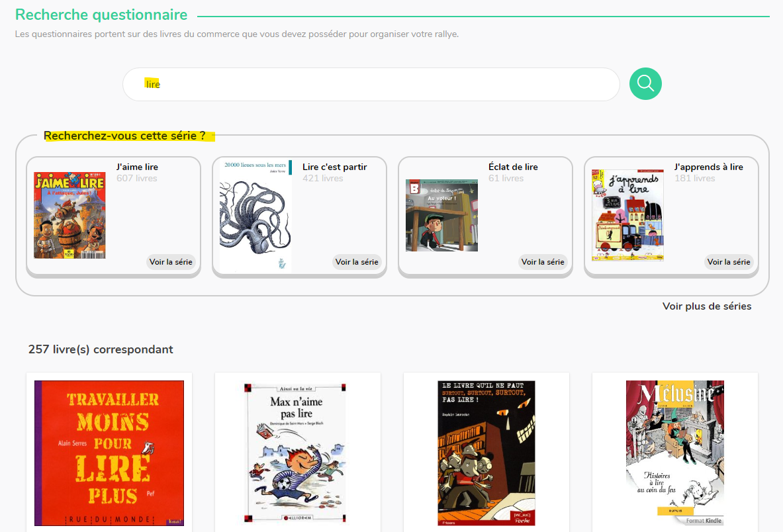Click "Voir la série" for J'aime lire
783x532 pixels.
[x=171, y=262]
